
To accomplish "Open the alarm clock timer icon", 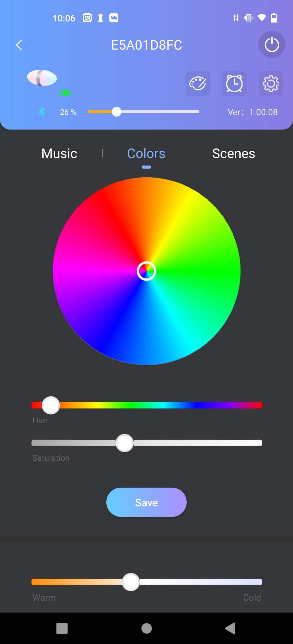I will coord(234,83).
